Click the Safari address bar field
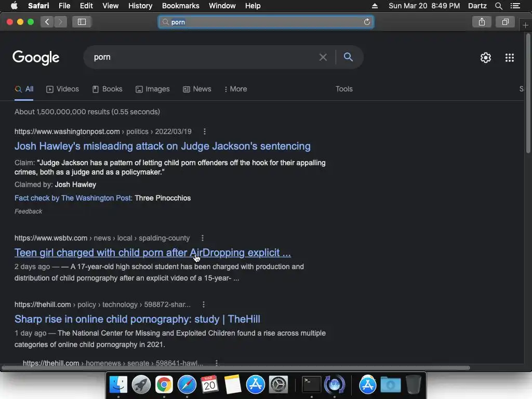 click(266, 22)
